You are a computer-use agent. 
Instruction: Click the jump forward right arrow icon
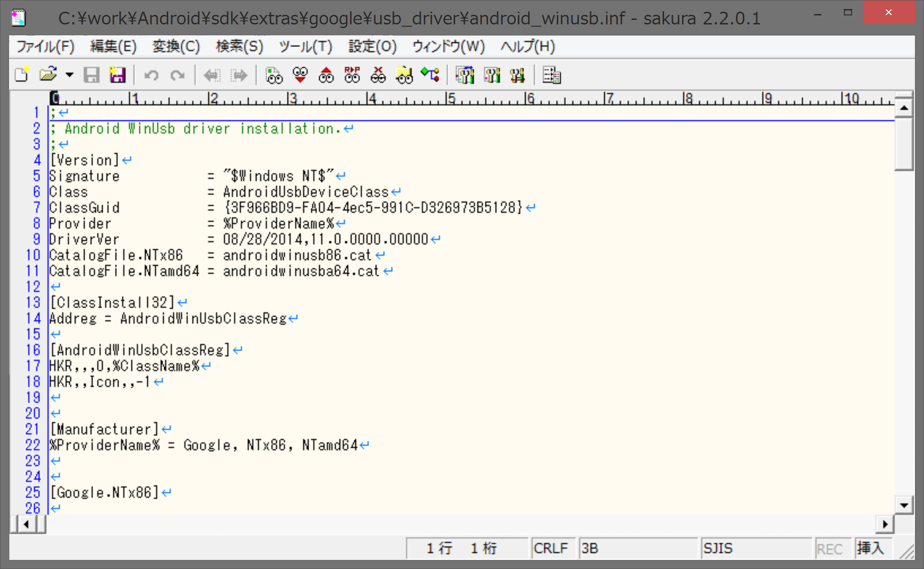tap(239, 75)
